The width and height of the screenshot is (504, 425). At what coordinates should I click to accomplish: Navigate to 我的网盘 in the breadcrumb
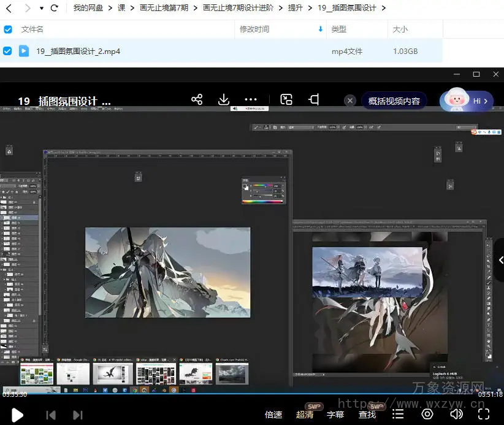[x=89, y=8]
